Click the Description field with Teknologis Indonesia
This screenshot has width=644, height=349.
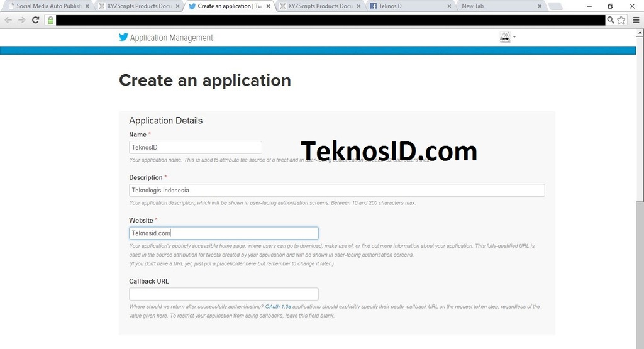pyautogui.click(x=337, y=190)
